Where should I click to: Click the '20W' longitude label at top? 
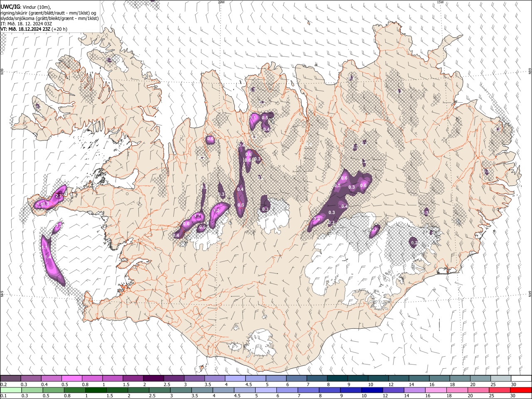[x=221, y=2]
